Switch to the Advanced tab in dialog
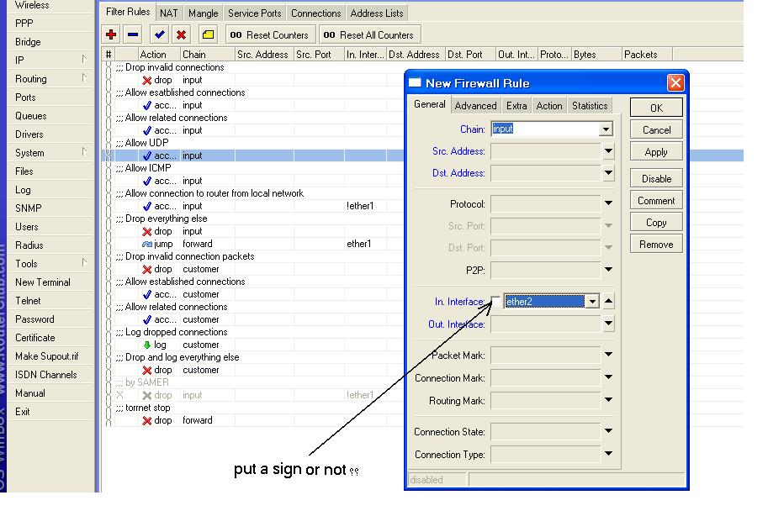Viewport: 784px width, 532px height. pyautogui.click(x=475, y=105)
